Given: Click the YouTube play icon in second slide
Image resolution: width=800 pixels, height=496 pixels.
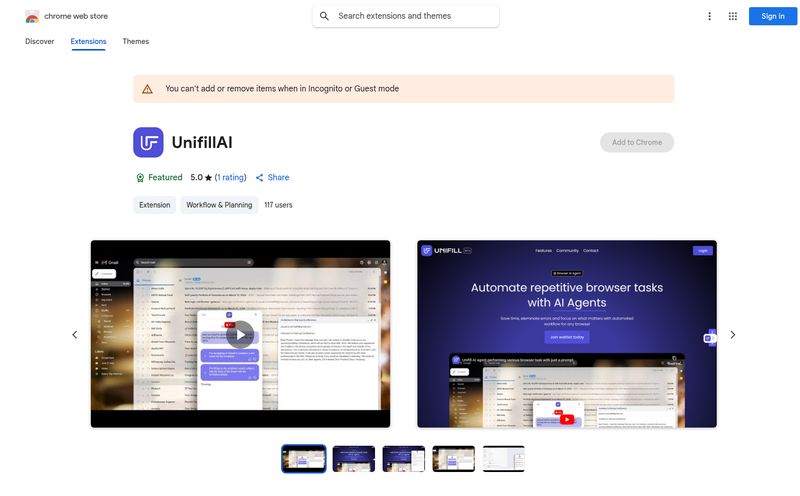Looking at the screenshot, I should tap(567, 419).
